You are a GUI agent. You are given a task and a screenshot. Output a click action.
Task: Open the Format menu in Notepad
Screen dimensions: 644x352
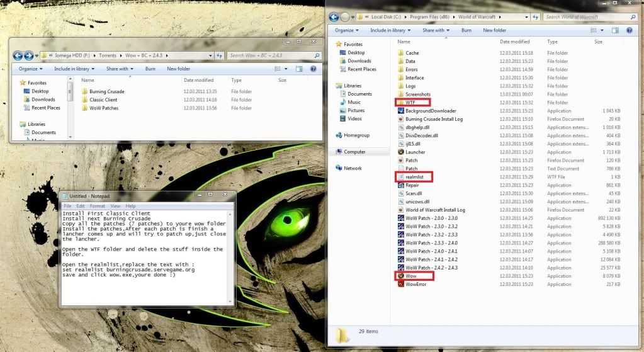97,206
